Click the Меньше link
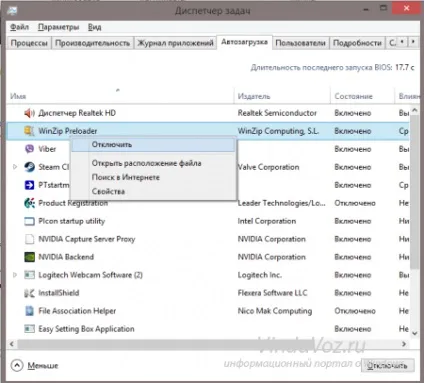Screen dimensions: 424x383 pos(43,366)
